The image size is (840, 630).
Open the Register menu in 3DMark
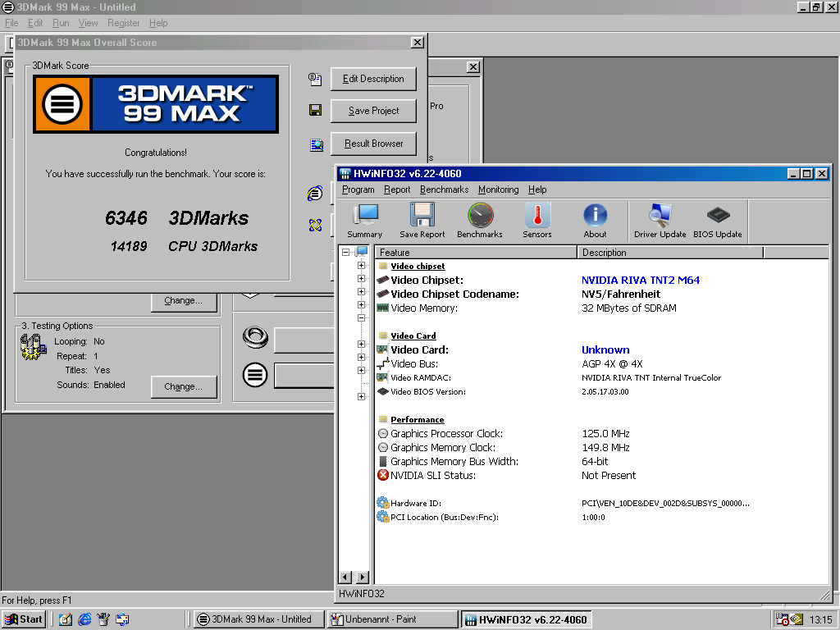pyautogui.click(x=123, y=23)
